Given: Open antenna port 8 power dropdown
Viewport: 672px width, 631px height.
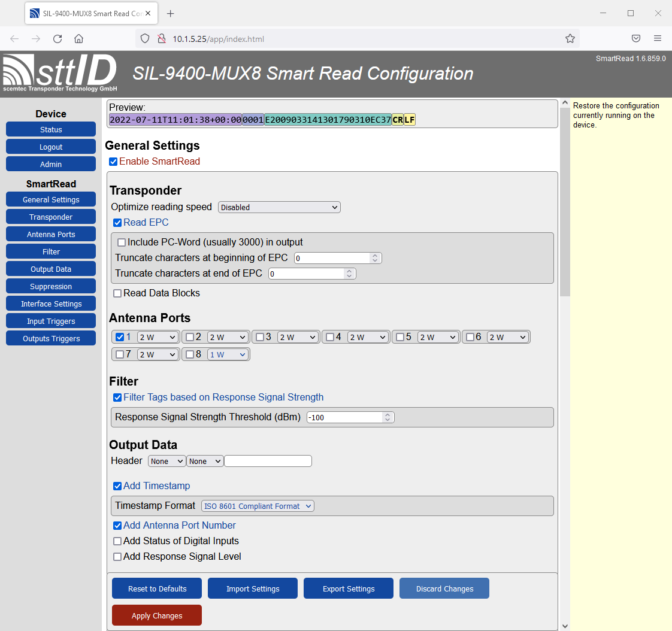Looking at the screenshot, I should 228,354.
